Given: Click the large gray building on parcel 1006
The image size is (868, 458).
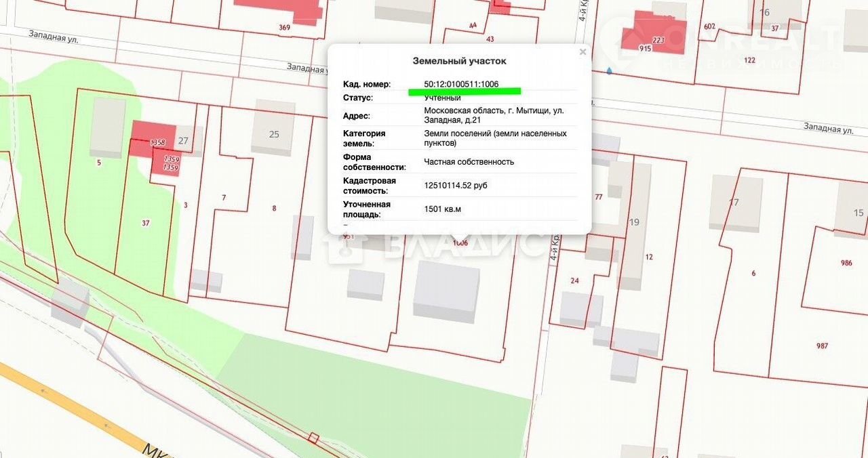Looking at the screenshot, I should point(446,290).
